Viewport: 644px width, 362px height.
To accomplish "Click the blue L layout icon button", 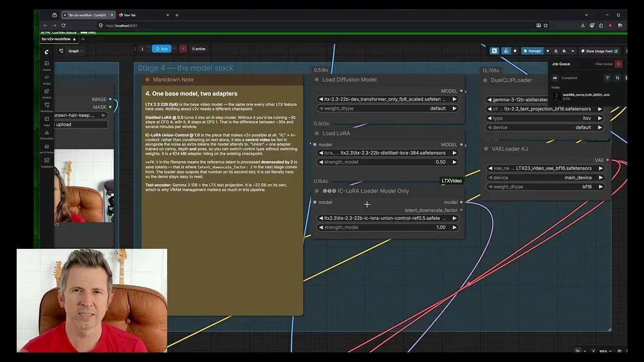I will pos(495,51).
